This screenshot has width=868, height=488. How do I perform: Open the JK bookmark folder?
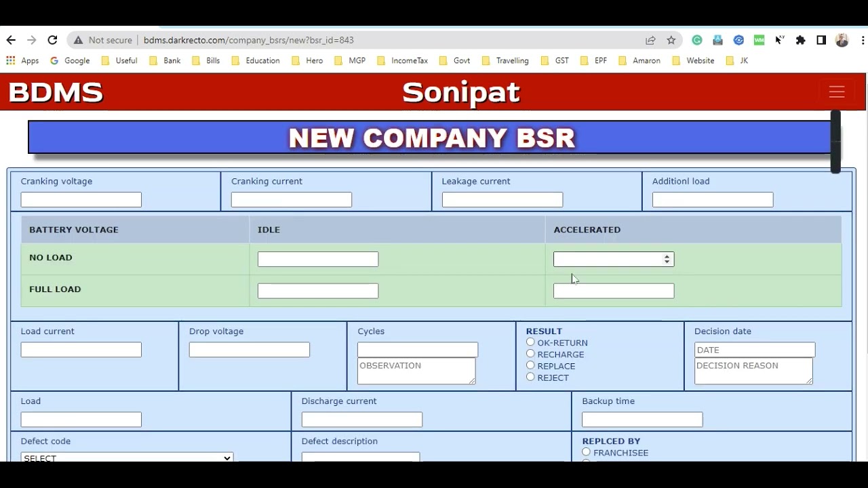(x=736, y=60)
